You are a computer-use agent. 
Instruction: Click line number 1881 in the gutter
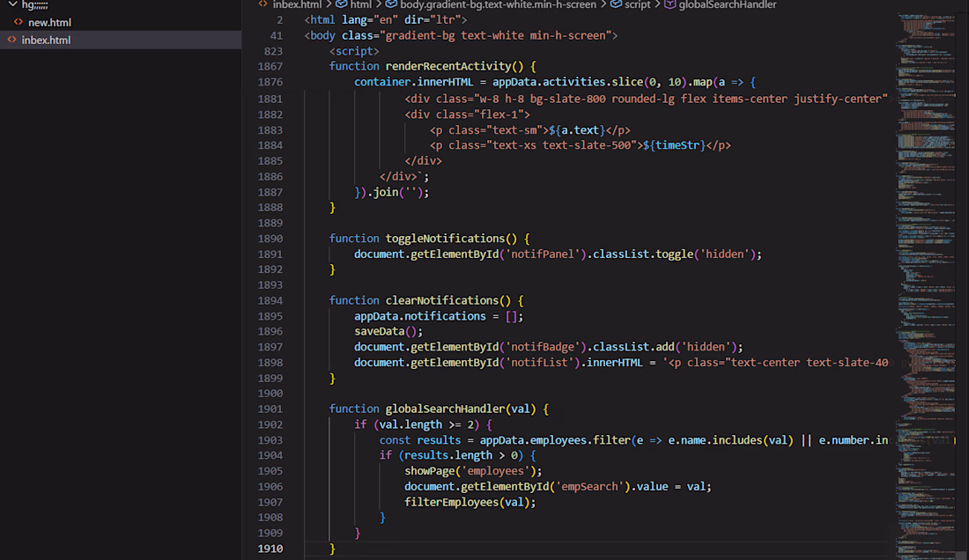point(270,99)
